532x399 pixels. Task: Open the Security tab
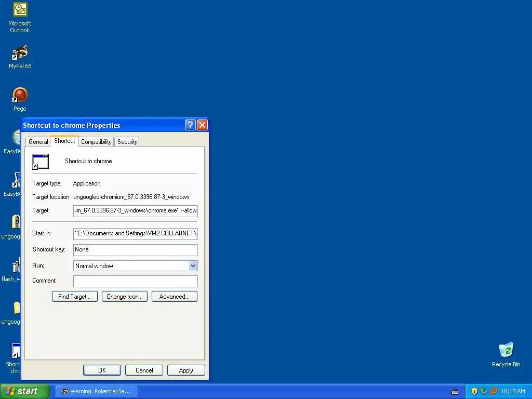coord(127,142)
